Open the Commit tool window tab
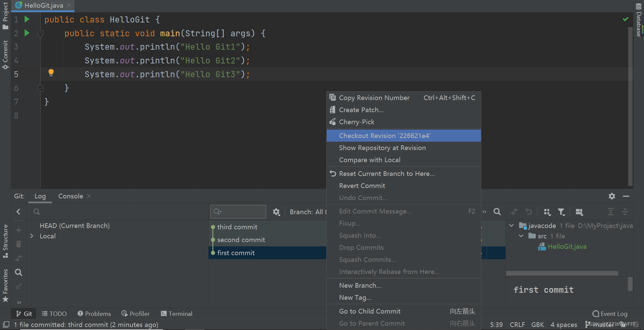The height and width of the screenshot is (330, 644). click(5, 55)
